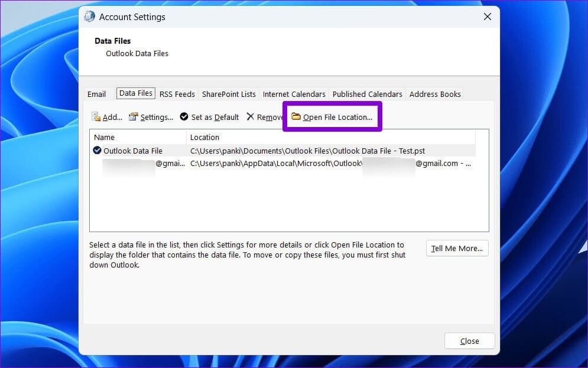The width and height of the screenshot is (588, 368).
Task: Click the Name column header
Action: (138, 137)
